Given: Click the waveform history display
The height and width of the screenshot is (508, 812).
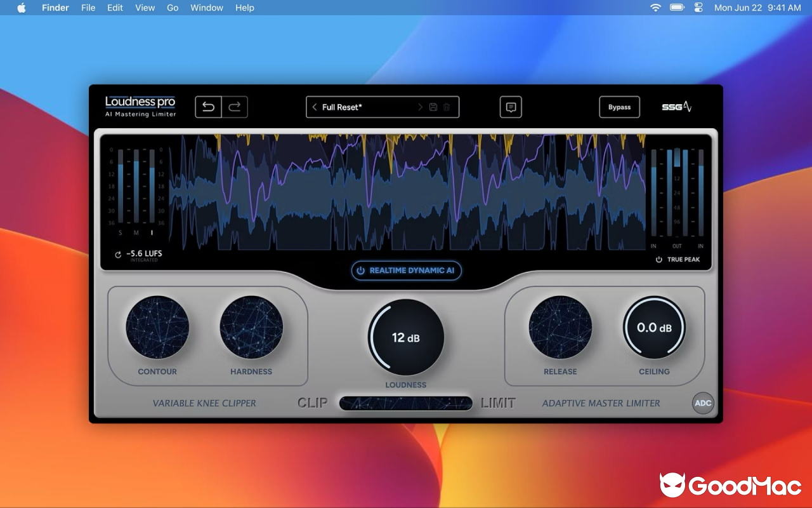Looking at the screenshot, I should coord(407,192).
